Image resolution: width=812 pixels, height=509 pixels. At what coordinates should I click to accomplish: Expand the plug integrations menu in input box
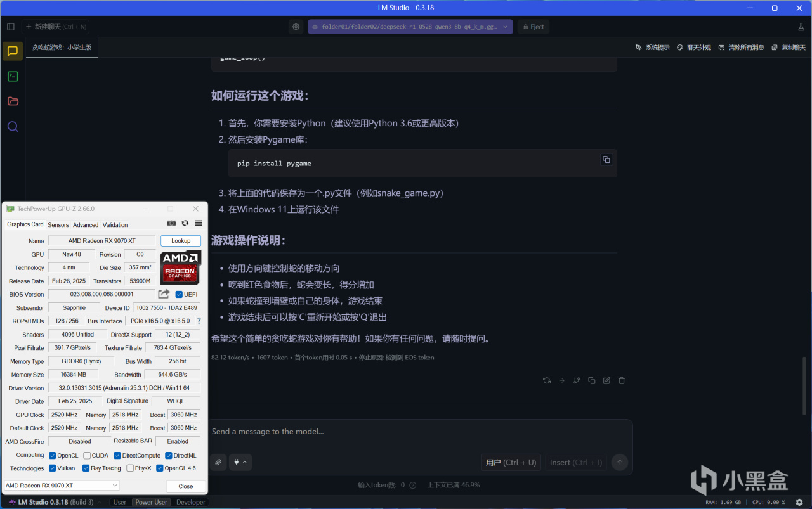[240, 462]
